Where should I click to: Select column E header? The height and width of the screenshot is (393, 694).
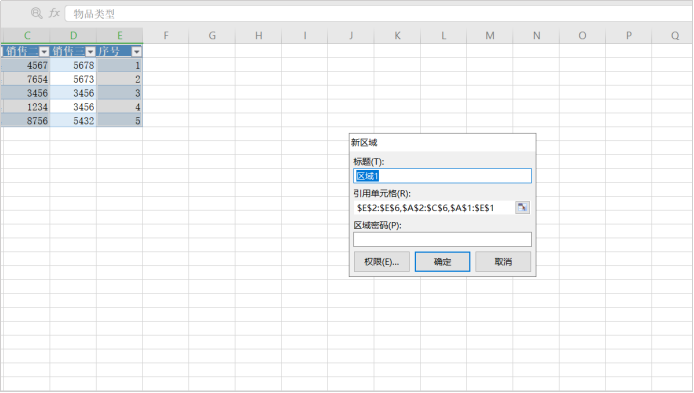[120, 35]
